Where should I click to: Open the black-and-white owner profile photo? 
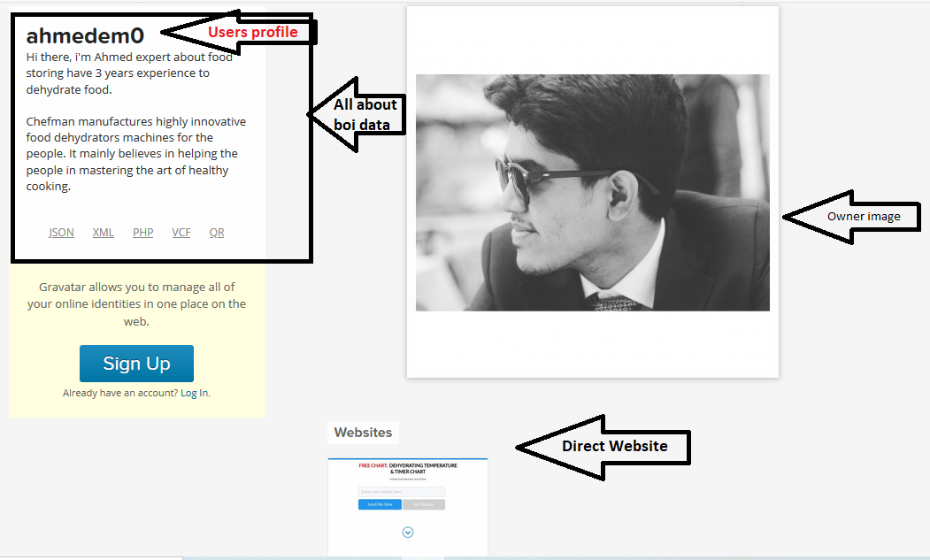[592, 192]
